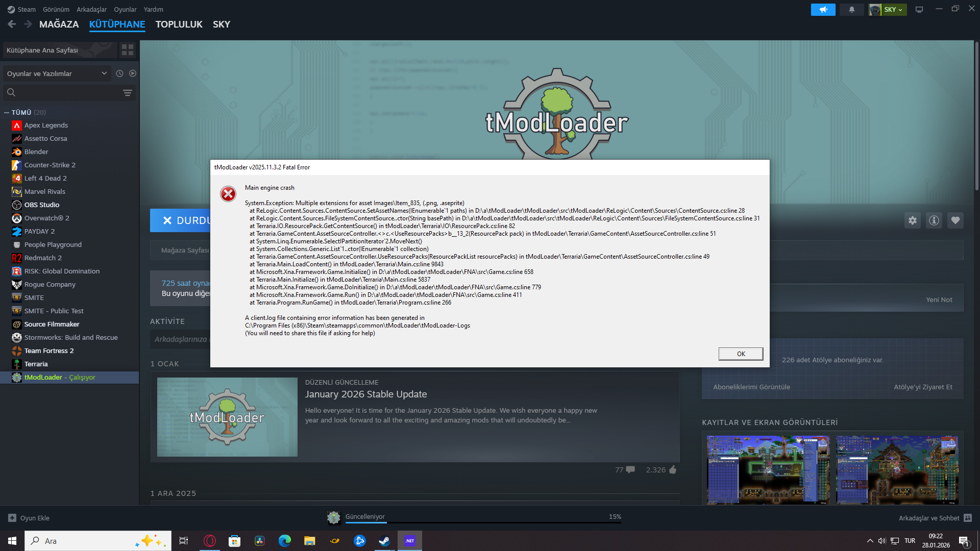Switch to Big Picture mode icon
Image resolution: width=980 pixels, height=551 pixels.
click(919, 10)
